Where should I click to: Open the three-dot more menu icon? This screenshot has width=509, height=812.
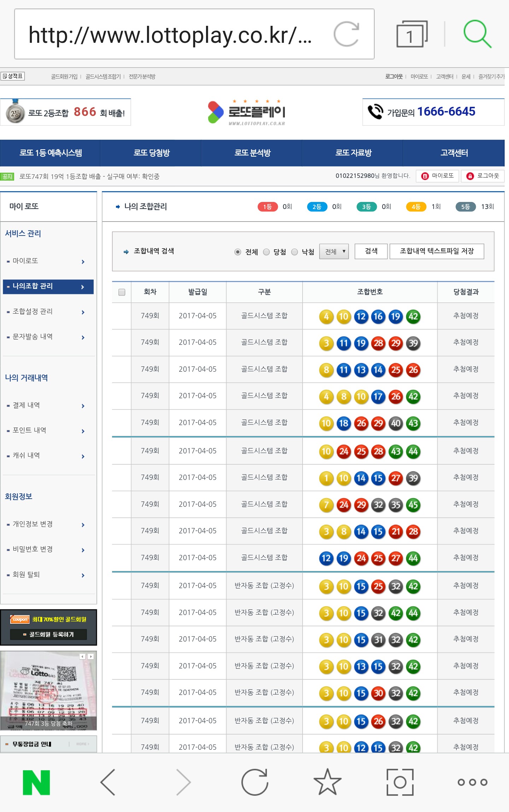472,782
